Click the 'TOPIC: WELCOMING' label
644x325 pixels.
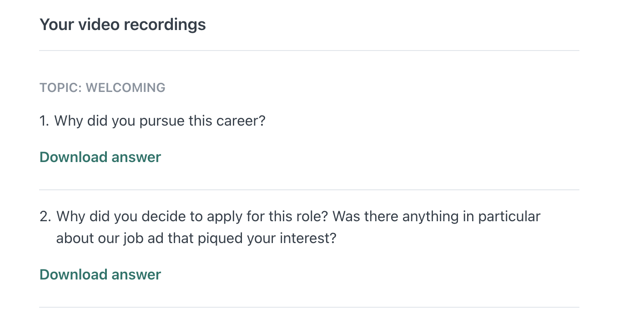click(102, 87)
